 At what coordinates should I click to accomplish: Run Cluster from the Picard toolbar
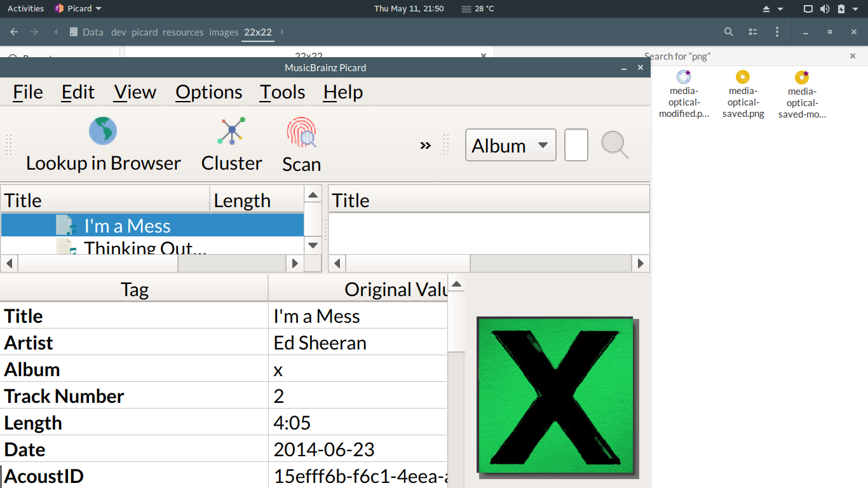pos(231,145)
